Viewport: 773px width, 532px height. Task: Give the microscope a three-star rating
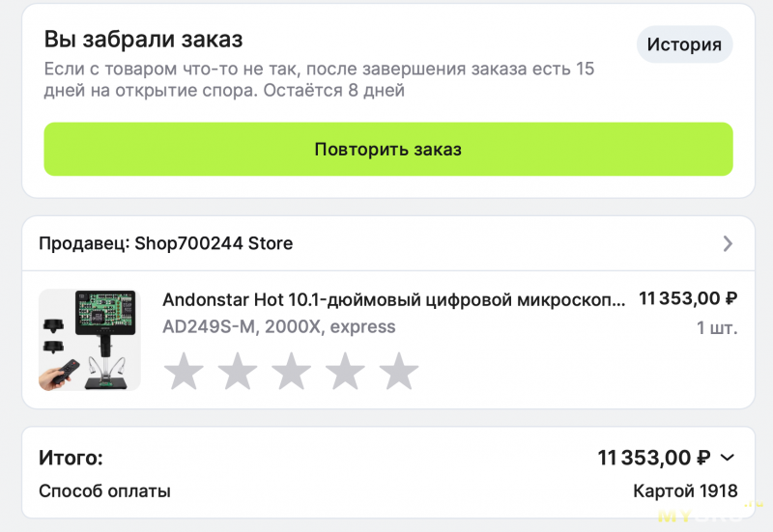pos(291,372)
